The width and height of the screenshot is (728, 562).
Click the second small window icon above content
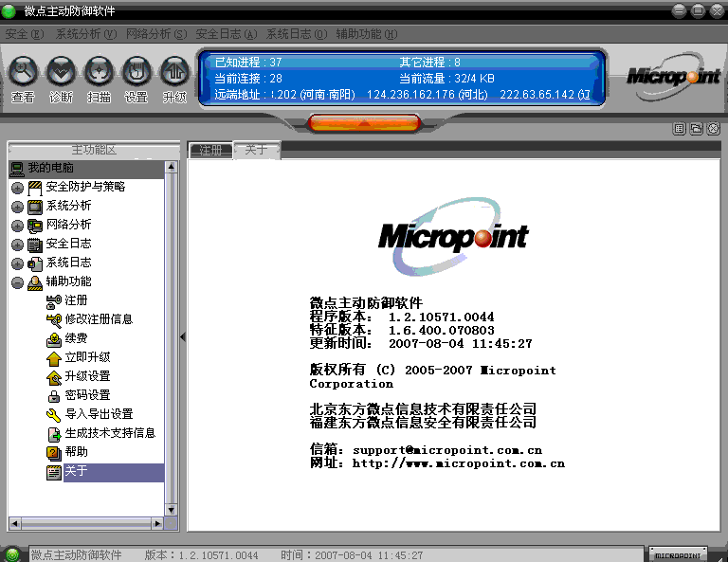(x=697, y=129)
